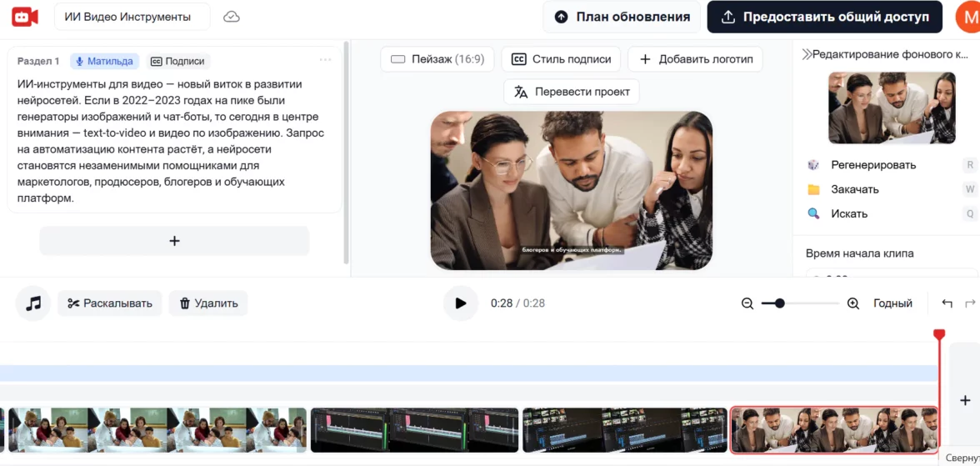Collapse the background editing panel
Image resolution: width=980 pixels, height=466 pixels.
point(806,54)
